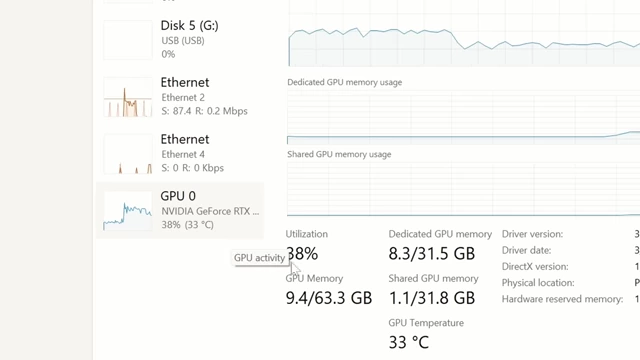This screenshot has width=640, height=360.
Task: Click the GPU activity tooltip
Action: tap(259, 258)
